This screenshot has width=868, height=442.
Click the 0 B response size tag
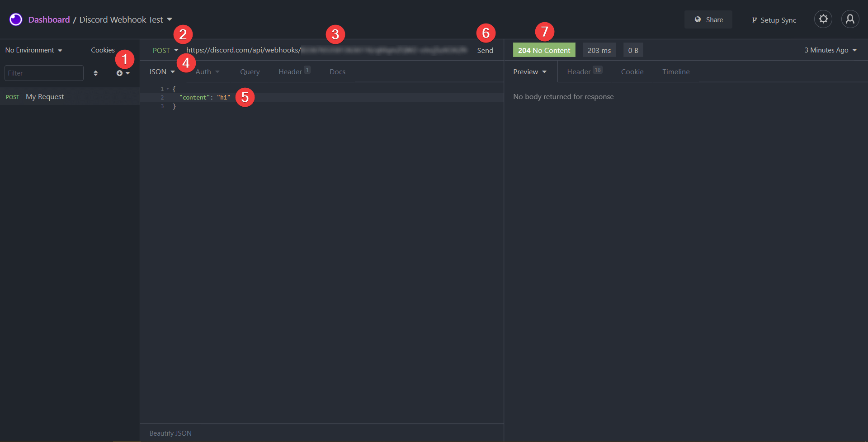pyautogui.click(x=633, y=50)
